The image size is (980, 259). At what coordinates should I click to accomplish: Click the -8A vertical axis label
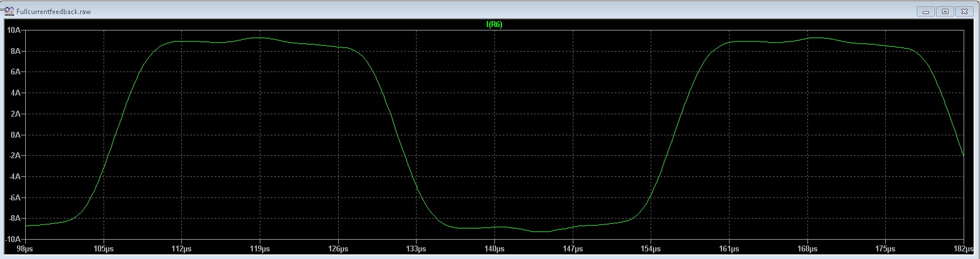pos(15,218)
